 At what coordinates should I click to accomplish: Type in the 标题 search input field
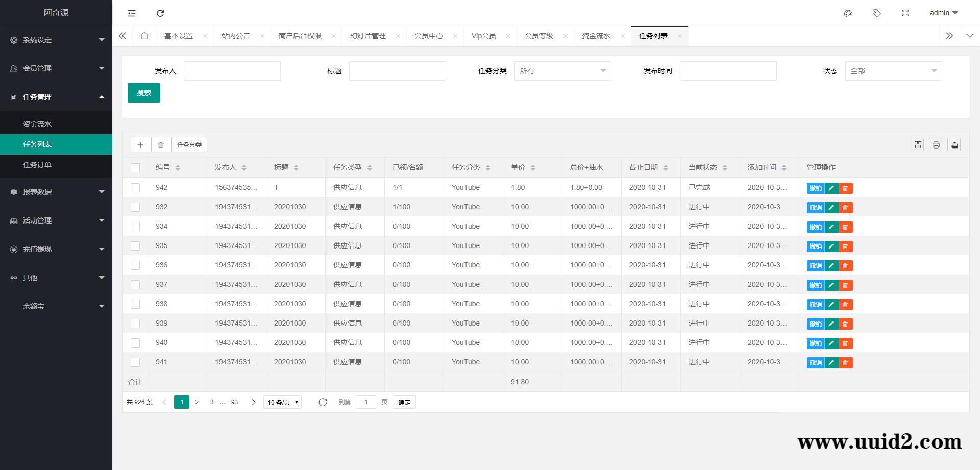[x=397, y=70]
